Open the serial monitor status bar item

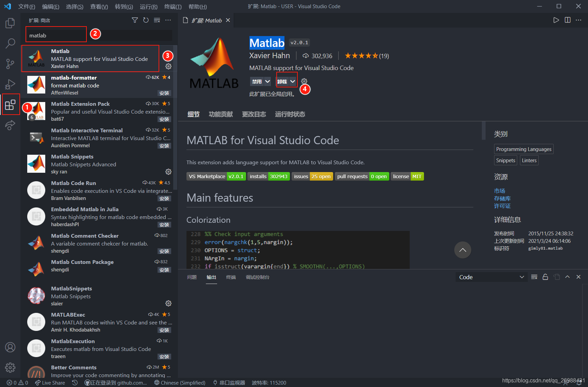pos(229,383)
